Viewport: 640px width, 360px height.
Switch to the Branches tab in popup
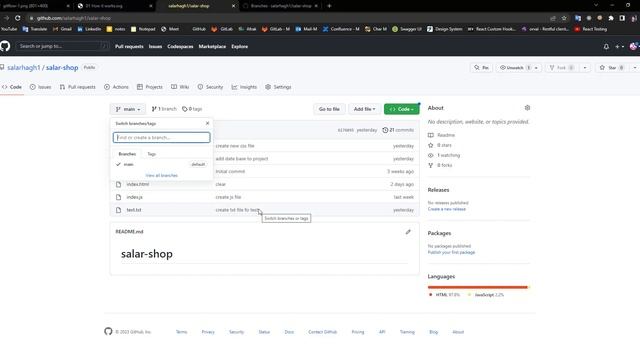(127, 154)
